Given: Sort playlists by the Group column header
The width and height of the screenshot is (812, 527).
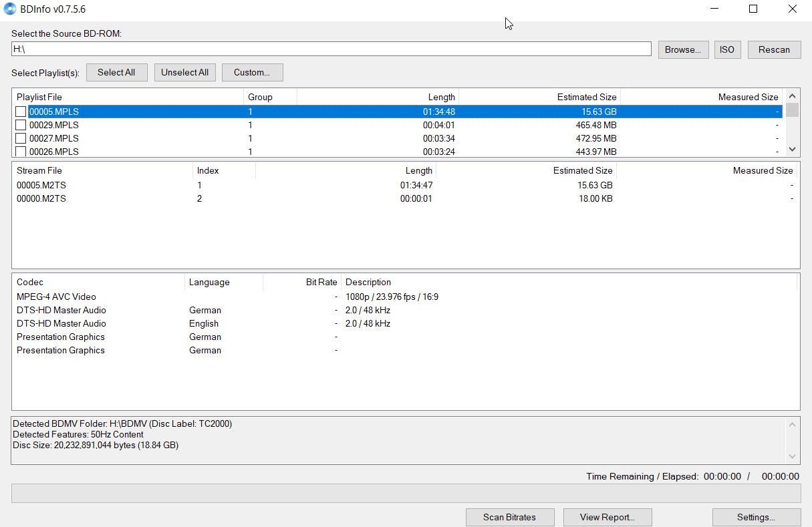Looking at the screenshot, I should 270,97.
